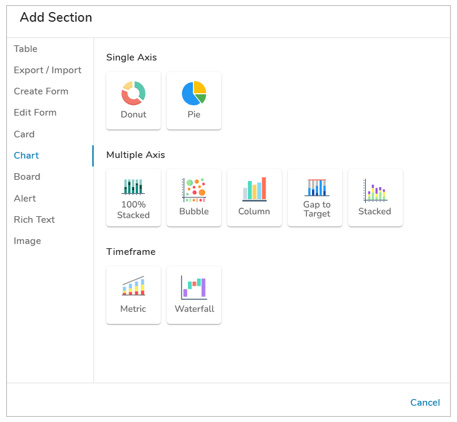Select Card from the section list
The image size is (457, 422).
pyautogui.click(x=24, y=134)
